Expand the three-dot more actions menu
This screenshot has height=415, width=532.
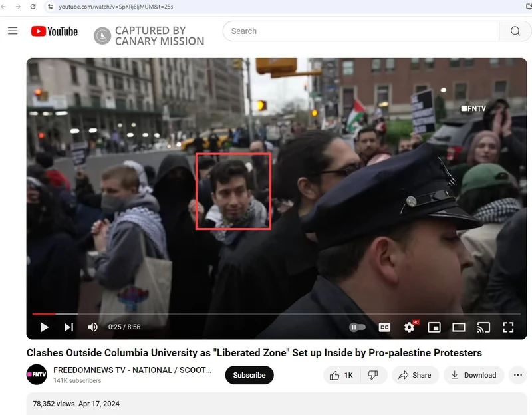tap(517, 375)
